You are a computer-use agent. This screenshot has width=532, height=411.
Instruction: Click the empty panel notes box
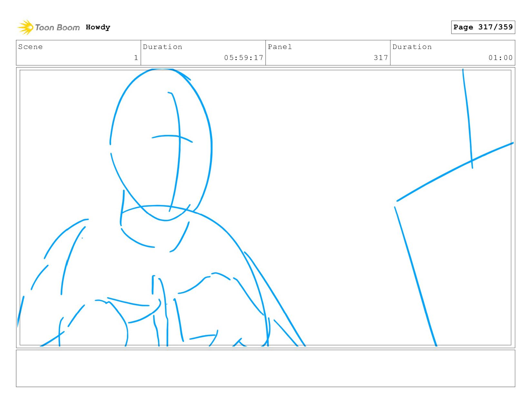click(265, 368)
